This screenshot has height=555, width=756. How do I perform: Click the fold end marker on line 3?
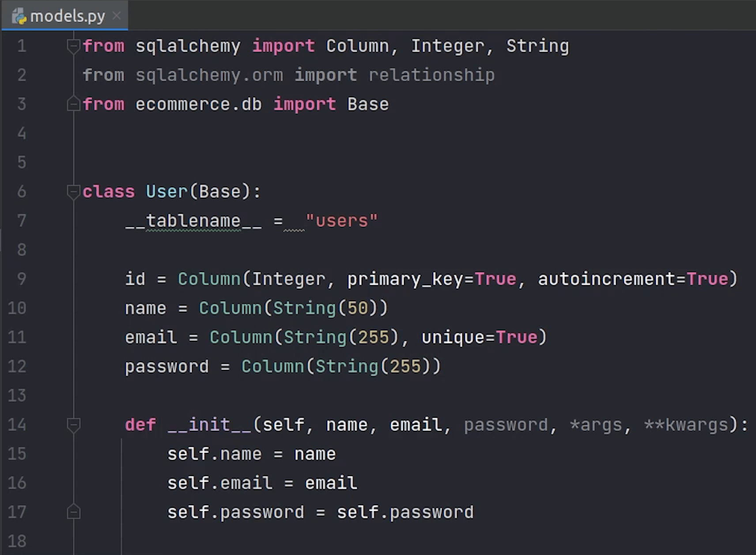click(x=73, y=104)
